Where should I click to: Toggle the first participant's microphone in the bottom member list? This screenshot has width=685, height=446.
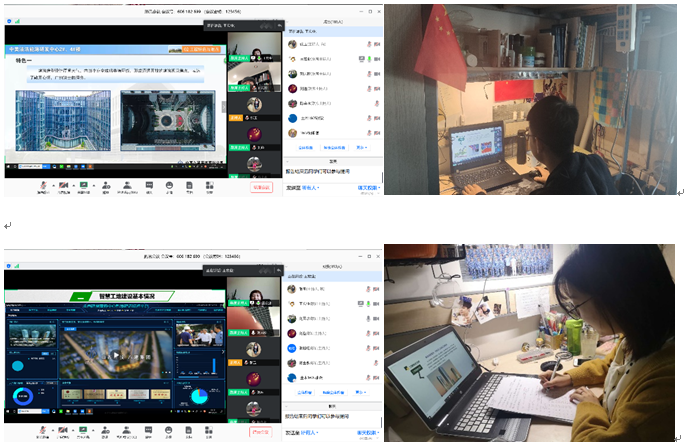point(370,289)
